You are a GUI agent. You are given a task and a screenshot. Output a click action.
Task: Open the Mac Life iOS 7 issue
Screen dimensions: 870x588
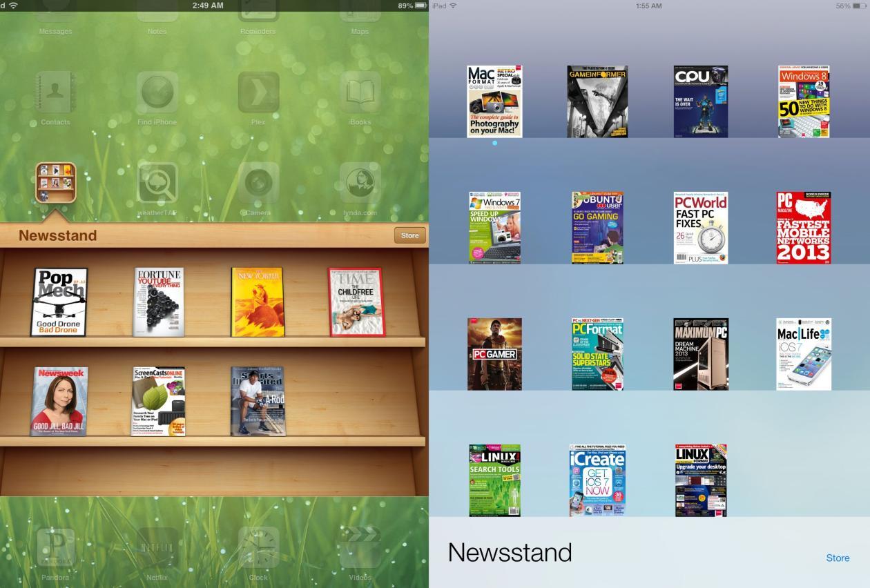point(804,354)
